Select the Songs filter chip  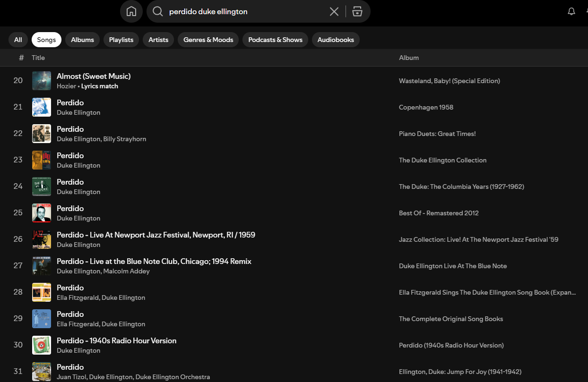click(x=46, y=40)
